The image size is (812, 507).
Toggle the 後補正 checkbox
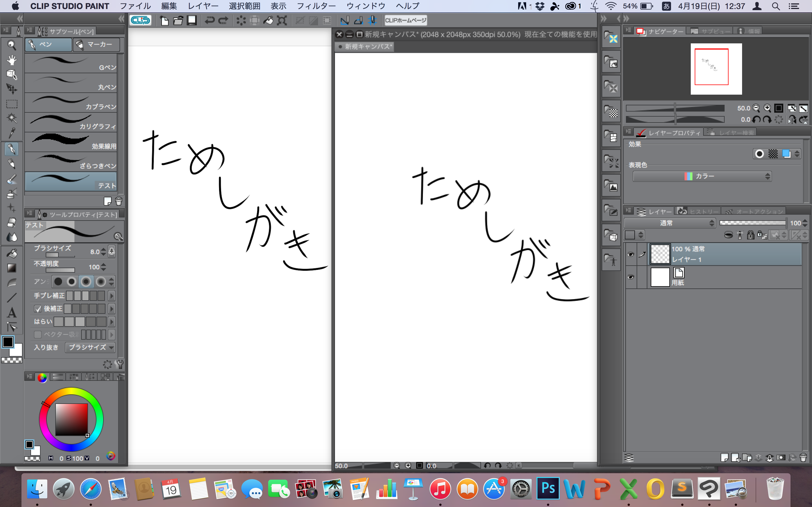tap(38, 308)
